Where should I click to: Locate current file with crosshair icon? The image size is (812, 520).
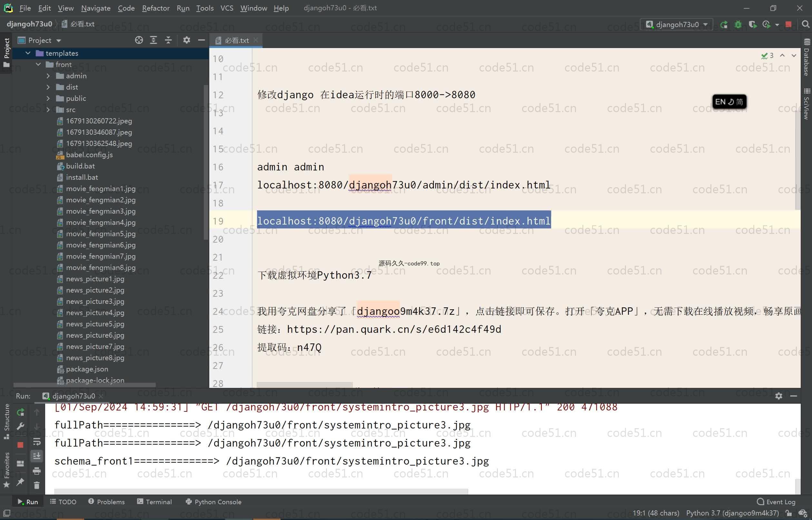point(139,40)
